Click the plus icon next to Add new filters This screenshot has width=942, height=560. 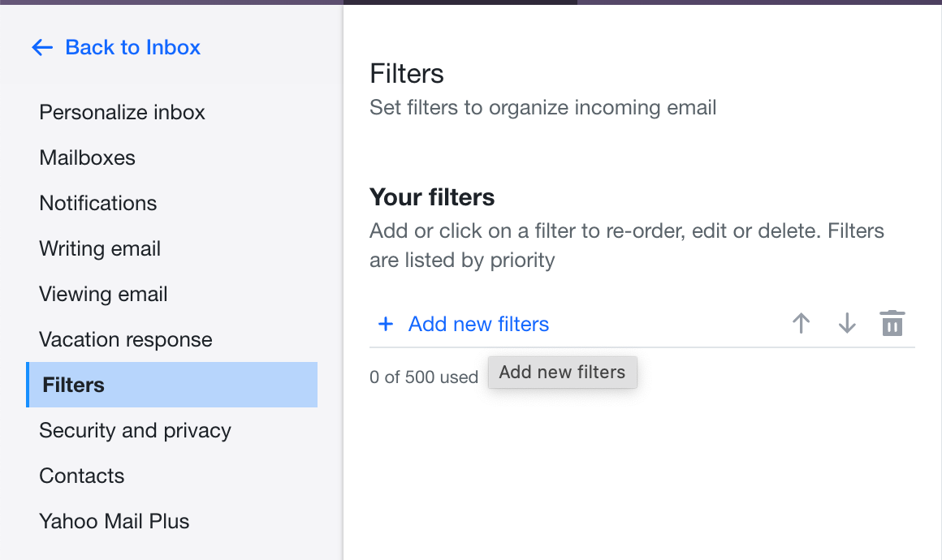[385, 323]
